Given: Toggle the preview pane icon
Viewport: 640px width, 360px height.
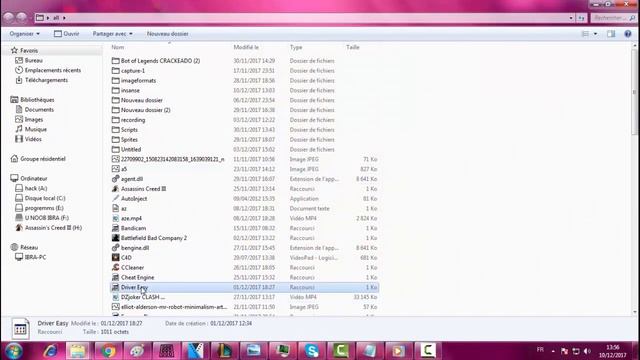Looking at the screenshot, I should point(611,34).
